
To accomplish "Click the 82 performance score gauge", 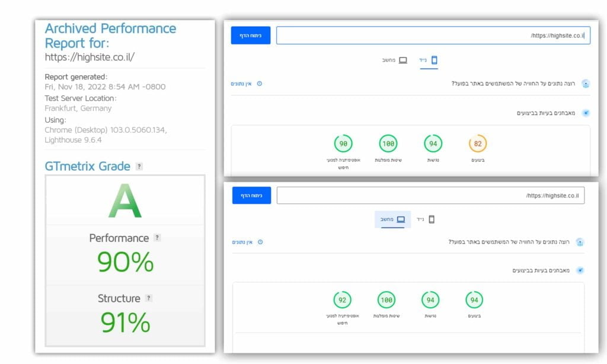I will coord(478,143).
